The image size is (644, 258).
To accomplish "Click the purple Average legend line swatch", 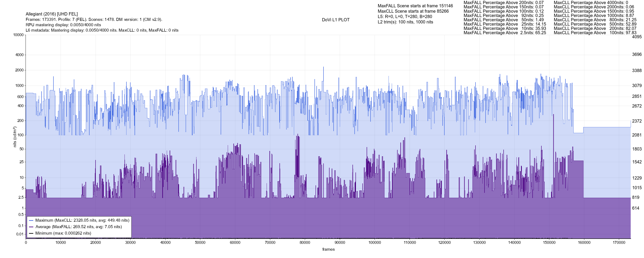I will 31,227.
